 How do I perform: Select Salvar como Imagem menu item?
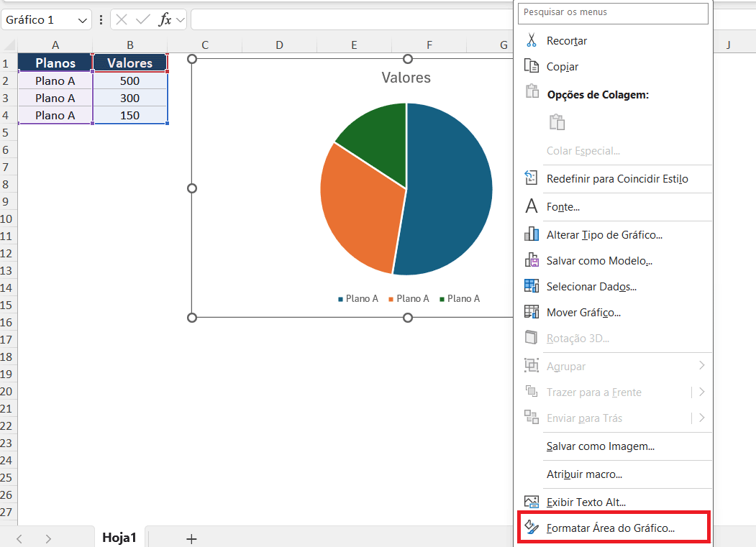[x=600, y=446]
